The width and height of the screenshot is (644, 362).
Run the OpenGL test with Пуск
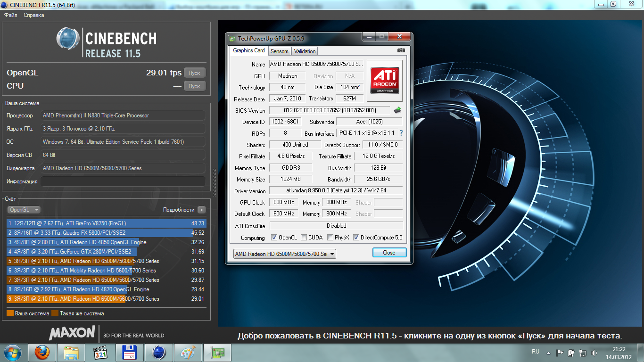195,73
